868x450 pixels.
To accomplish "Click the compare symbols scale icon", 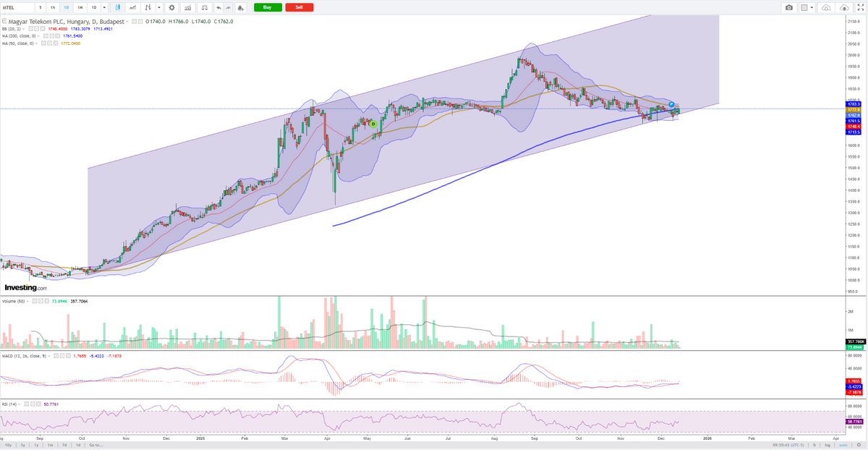I will click(x=205, y=7).
